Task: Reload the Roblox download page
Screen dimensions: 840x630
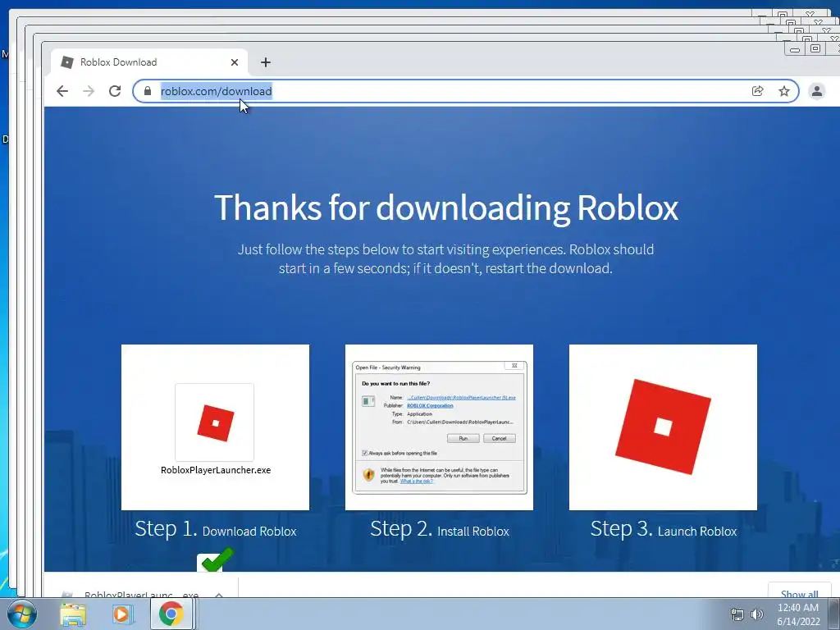Action: pyautogui.click(x=115, y=91)
